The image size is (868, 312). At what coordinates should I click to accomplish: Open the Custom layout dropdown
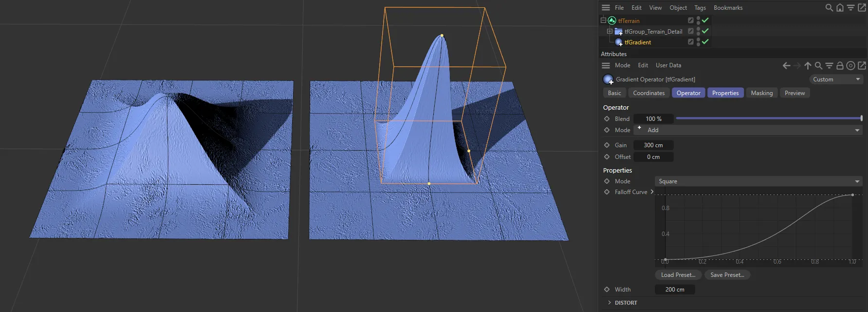[x=836, y=79]
